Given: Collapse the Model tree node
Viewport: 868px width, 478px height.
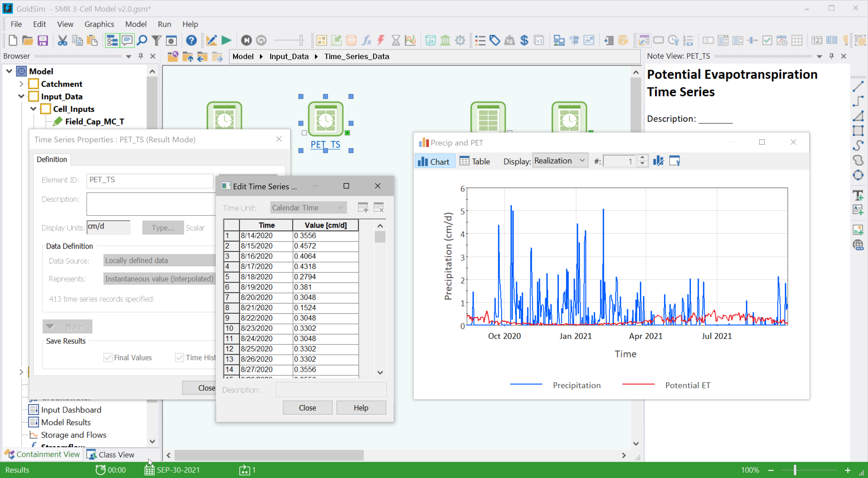Looking at the screenshot, I should (x=9, y=71).
